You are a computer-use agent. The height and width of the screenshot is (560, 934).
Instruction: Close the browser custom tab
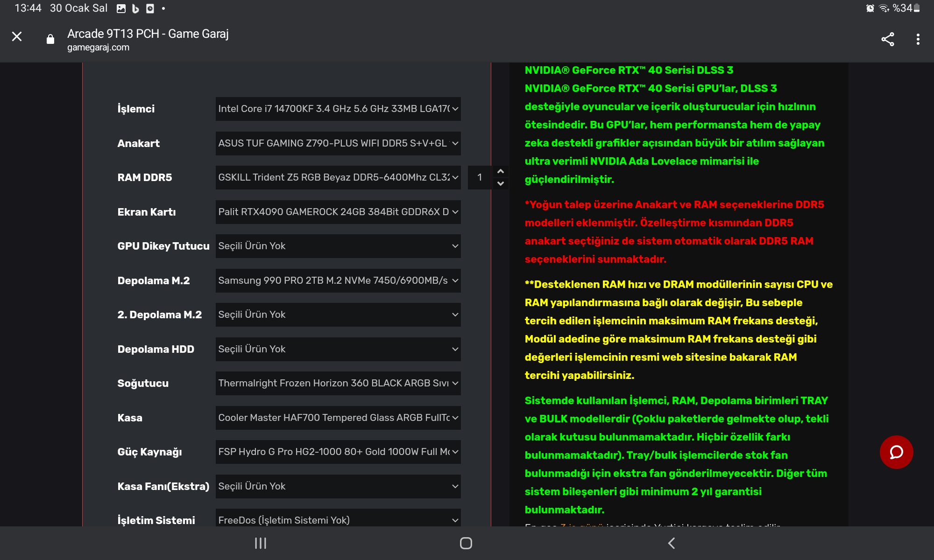click(17, 36)
